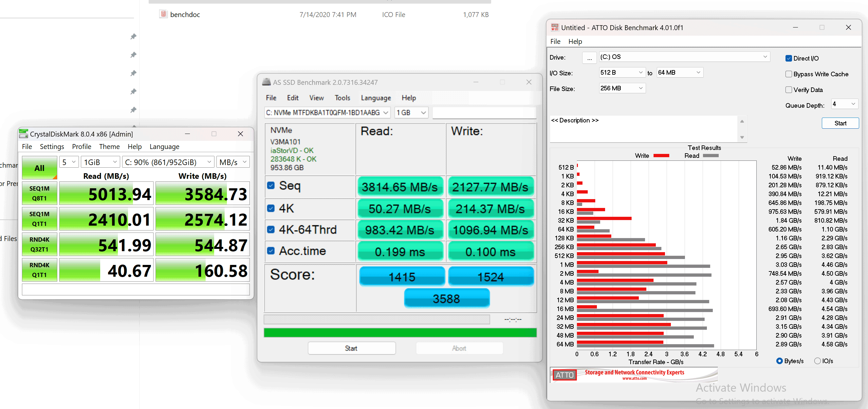Image resolution: width=868 pixels, height=409 pixels.
Task: Click the SEQ1M Q8T1 read value 5013.94
Action: click(x=106, y=194)
